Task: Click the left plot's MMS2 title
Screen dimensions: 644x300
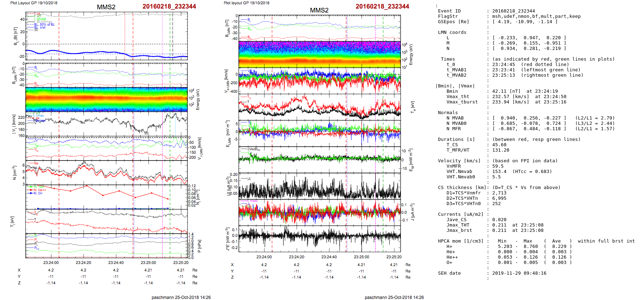Action: click(106, 7)
